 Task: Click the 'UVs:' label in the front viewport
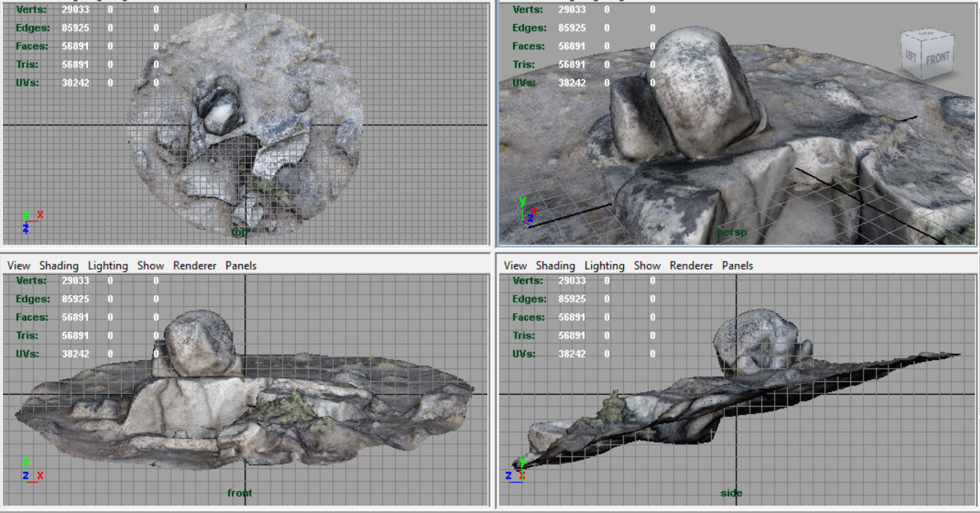tap(28, 354)
